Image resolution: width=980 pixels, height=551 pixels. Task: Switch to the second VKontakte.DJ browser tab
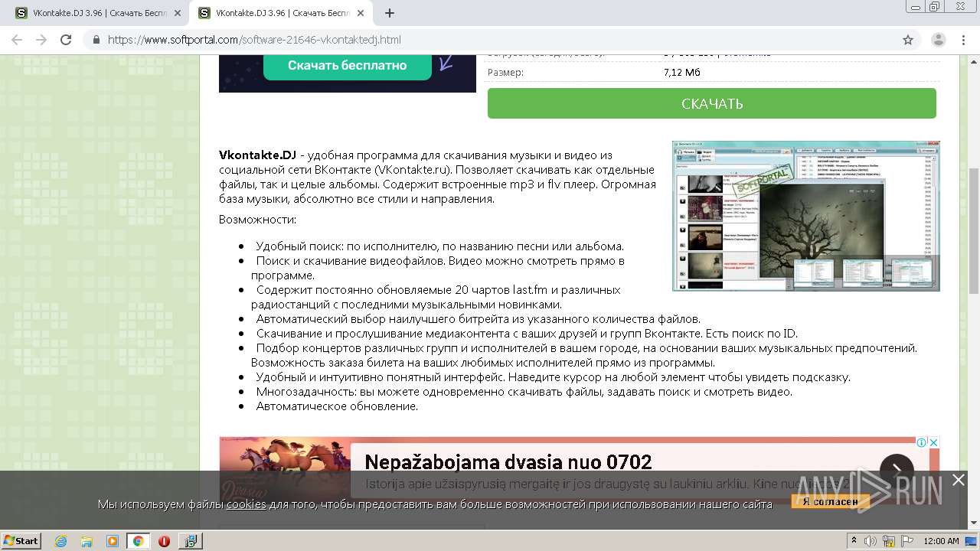[x=279, y=13]
